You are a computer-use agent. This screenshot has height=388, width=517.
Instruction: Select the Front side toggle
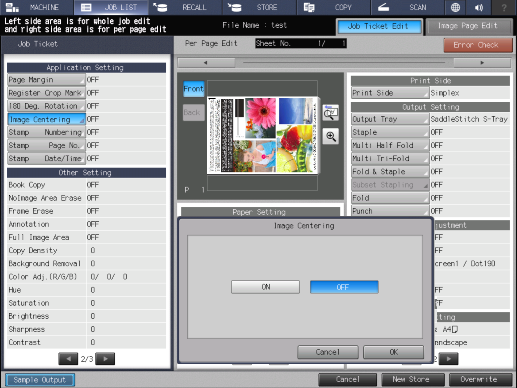[194, 89]
